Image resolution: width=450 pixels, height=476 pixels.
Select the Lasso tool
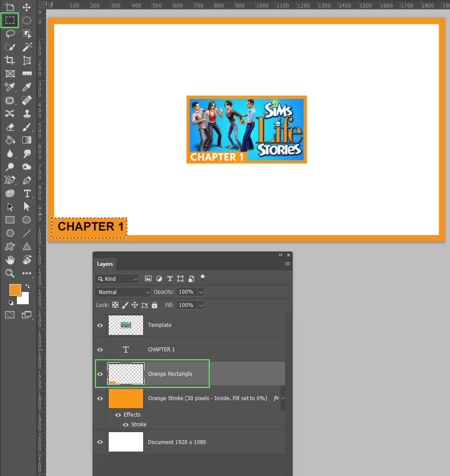click(10, 34)
